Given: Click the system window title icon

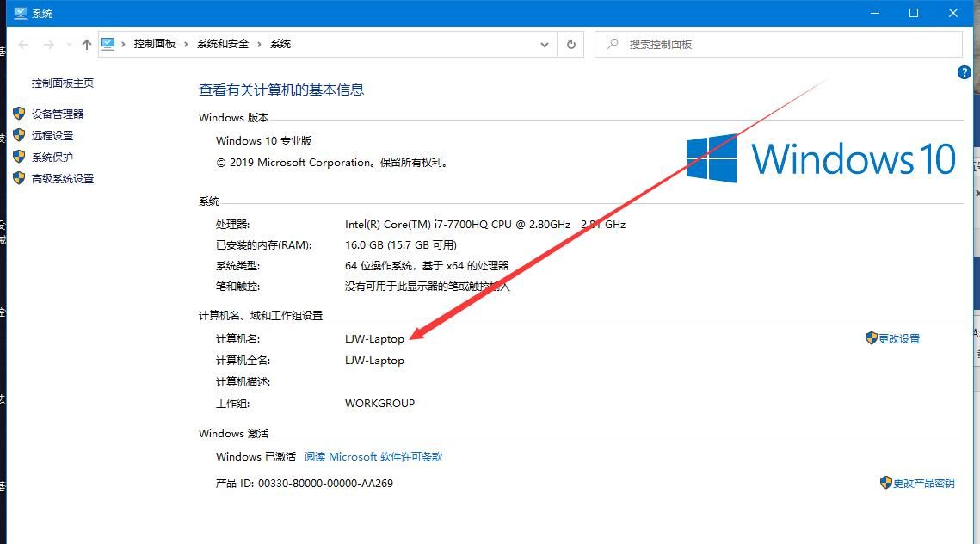Looking at the screenshot, I should click(x=21, y=13).
